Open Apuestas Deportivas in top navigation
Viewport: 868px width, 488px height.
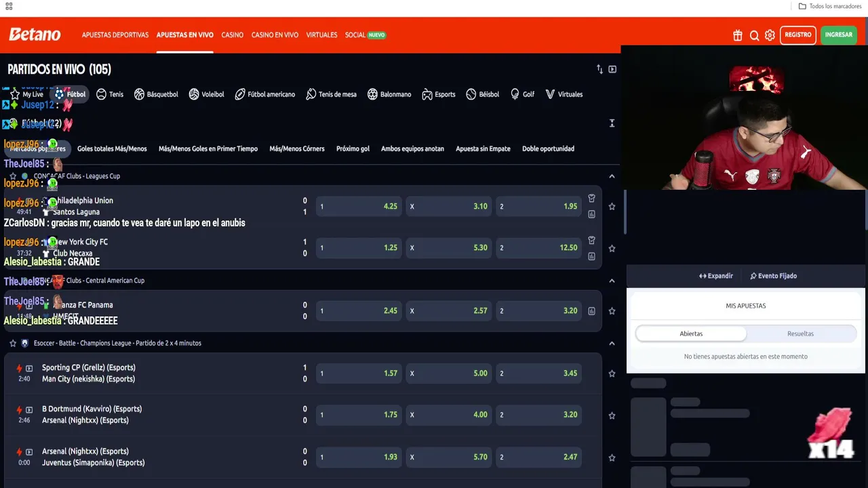(115, 35)
